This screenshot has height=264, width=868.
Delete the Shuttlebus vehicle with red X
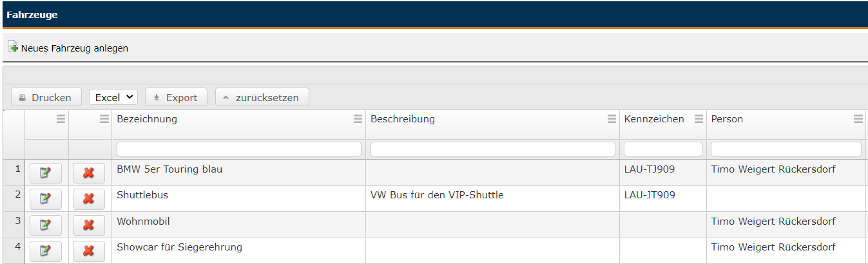coord(89,199)
